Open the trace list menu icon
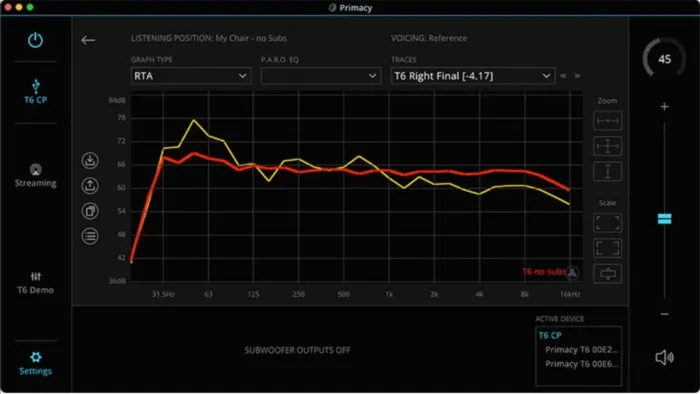 click(x=90, y=236)
